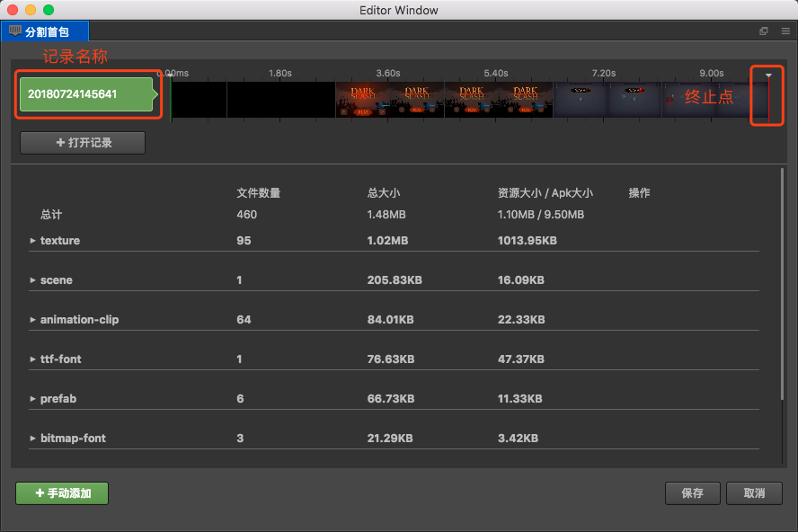Click scene total size 205.83KB

pyautogui.click(x=395, y=280)
